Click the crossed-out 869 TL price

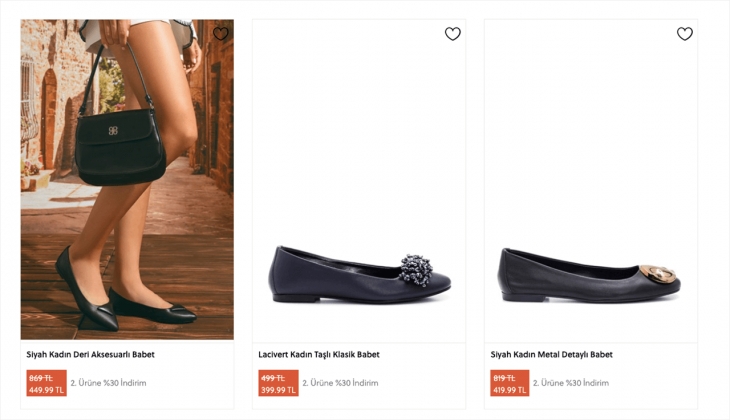point(41,378)
